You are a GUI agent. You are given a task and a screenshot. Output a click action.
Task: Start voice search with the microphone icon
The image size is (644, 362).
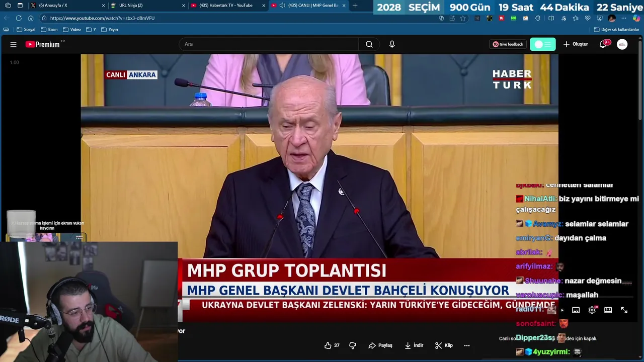[392, 44]
